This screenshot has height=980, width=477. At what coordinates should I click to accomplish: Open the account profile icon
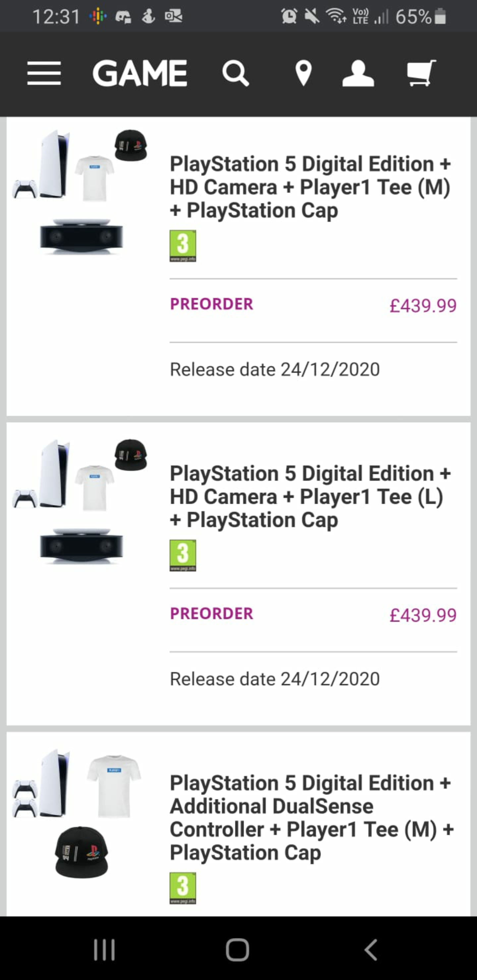click(x=358, y=73)
